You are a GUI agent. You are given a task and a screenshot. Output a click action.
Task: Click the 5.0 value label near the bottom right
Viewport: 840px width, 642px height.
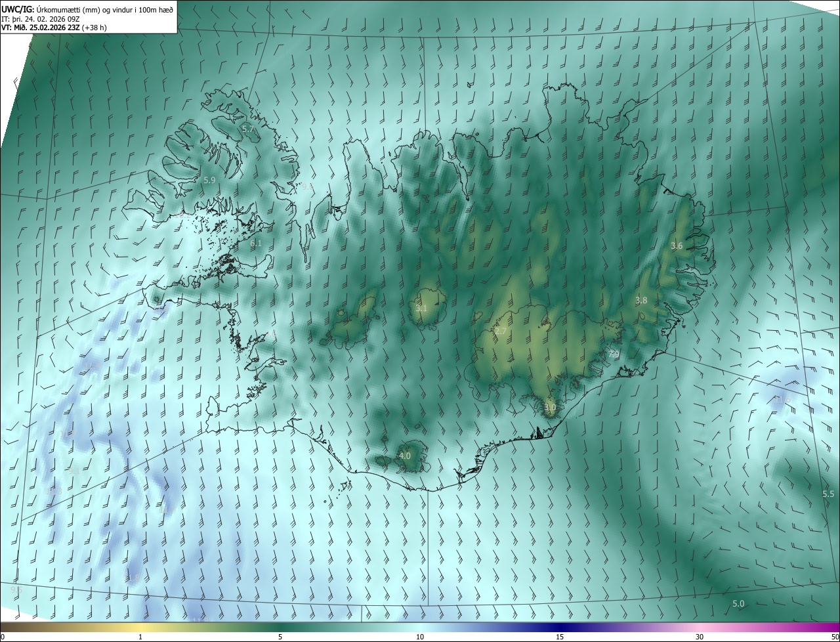point(738,603)
